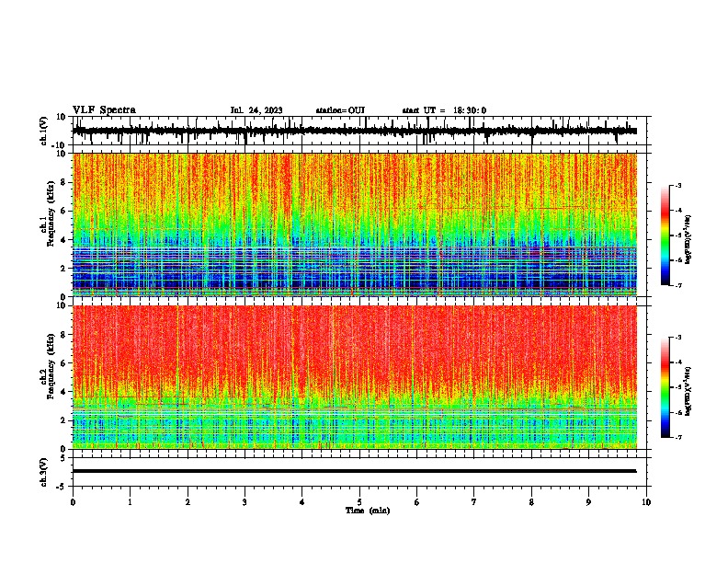Click the "Time (min)" axis title

(368, 511)
